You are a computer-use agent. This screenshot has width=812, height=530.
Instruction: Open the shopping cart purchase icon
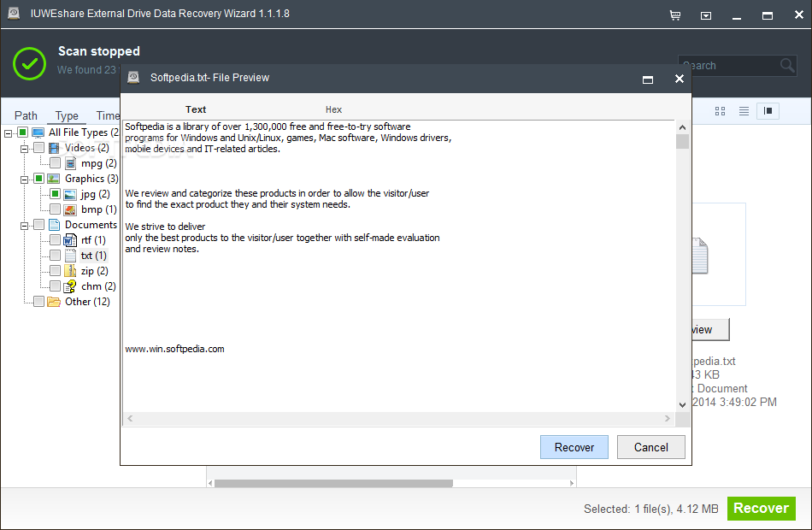pos(674,15)
